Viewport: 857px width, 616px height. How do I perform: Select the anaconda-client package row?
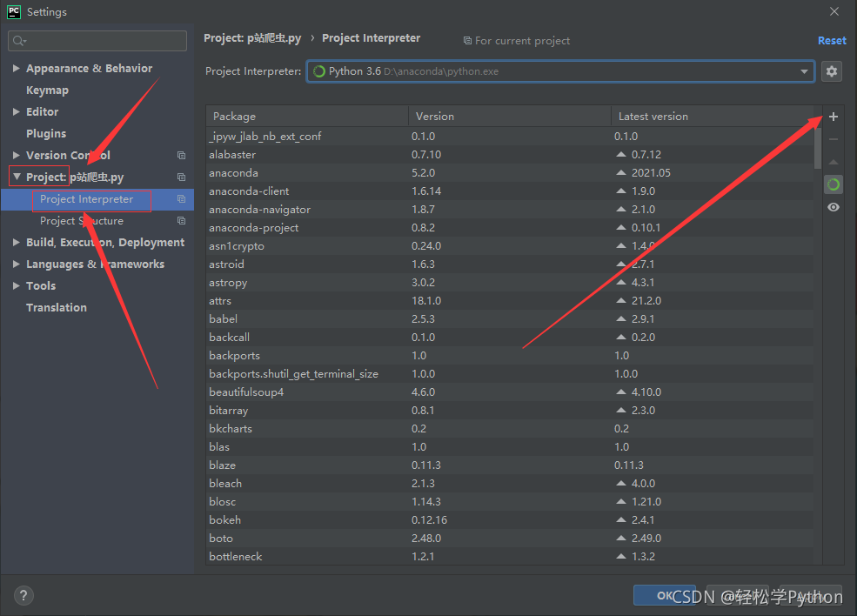tap(509, 191)
